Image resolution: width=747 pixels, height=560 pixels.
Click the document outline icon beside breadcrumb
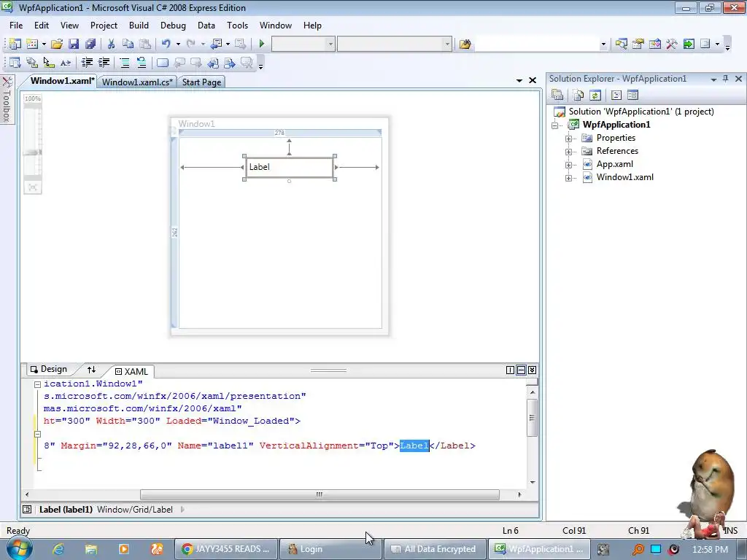[x=27, y=510]
